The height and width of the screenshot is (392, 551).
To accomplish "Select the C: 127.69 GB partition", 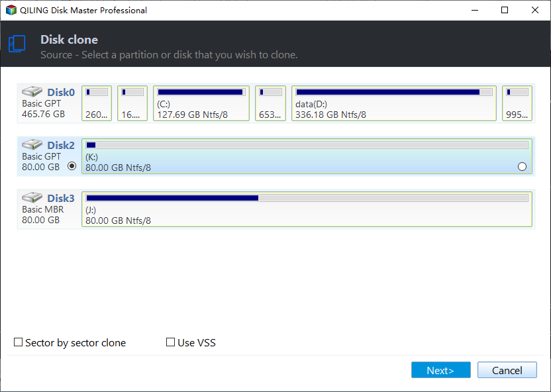I will (x=201, y=103).
